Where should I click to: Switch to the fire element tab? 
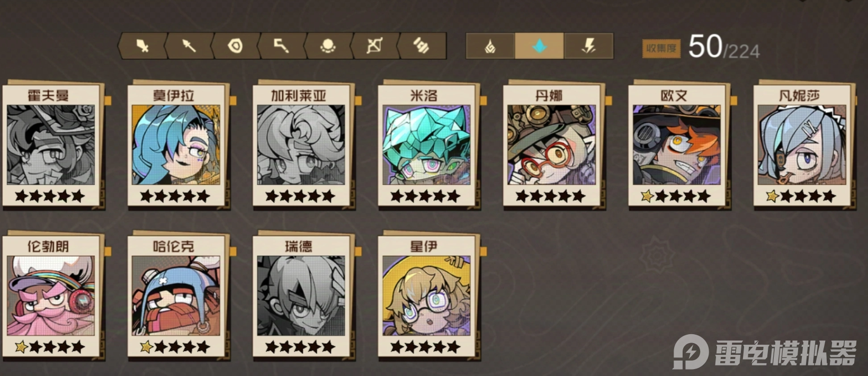click(x=490, y=46)
